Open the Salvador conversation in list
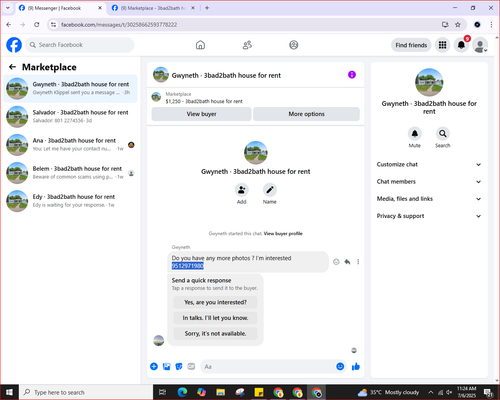This screenshot has height=400, width=500. (70, 117)
